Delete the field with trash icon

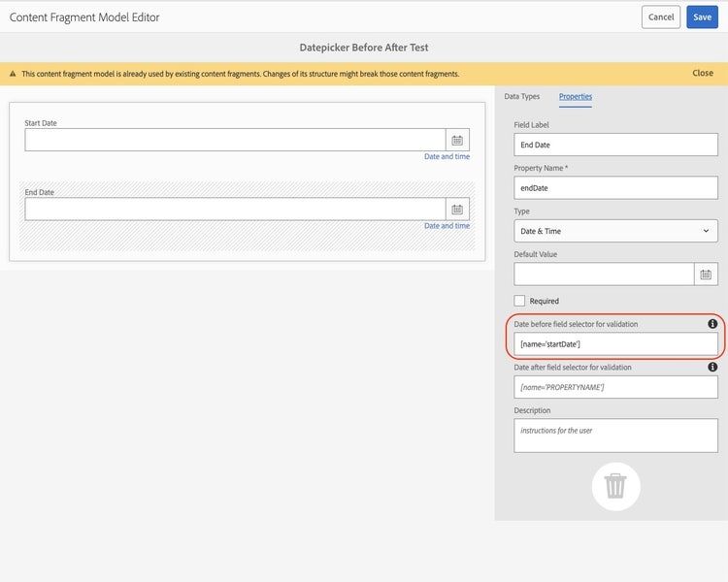coord(615,486)
